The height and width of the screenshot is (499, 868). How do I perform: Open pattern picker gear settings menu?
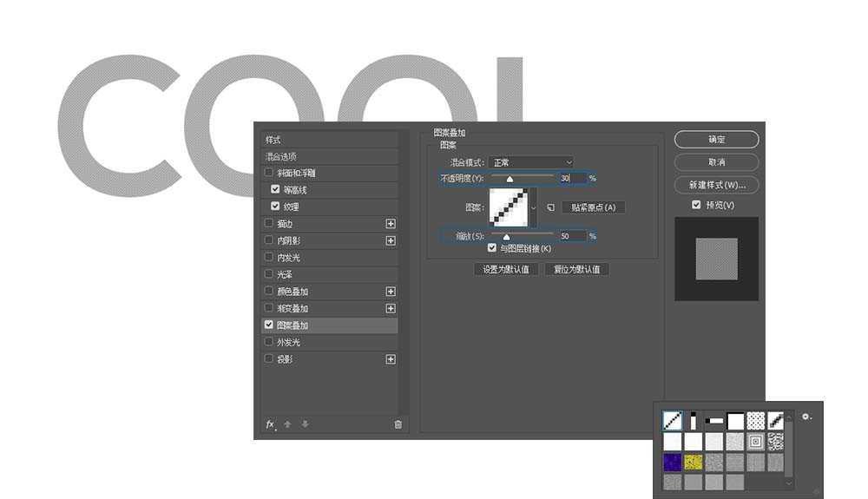pos(806,417)
